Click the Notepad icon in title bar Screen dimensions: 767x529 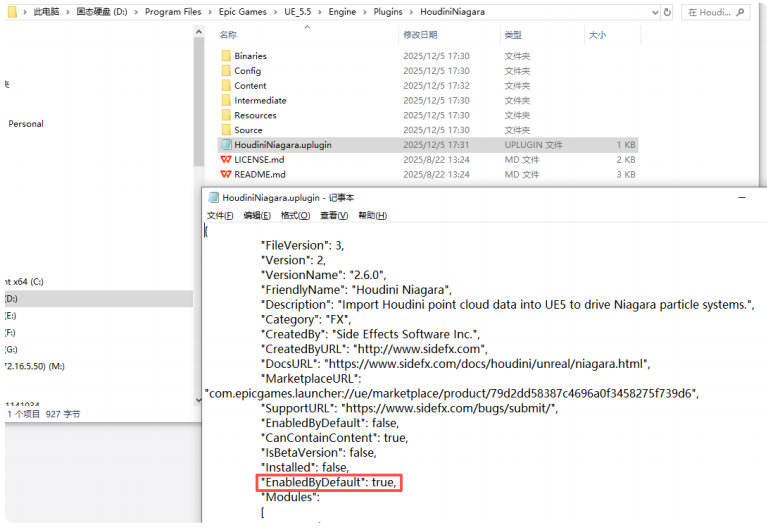point(213,198)
